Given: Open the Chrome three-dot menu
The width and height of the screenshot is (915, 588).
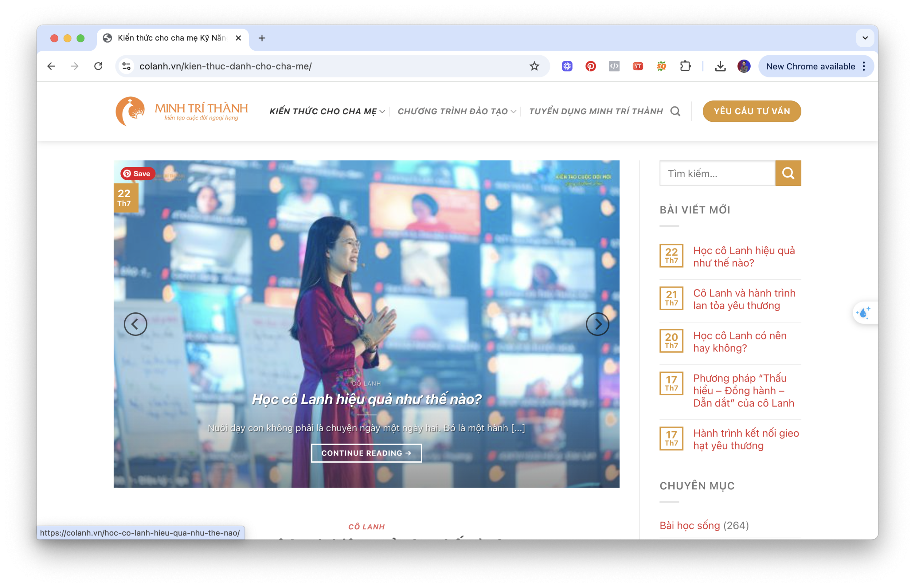Looking at the screenshot, I should (864, 66).
